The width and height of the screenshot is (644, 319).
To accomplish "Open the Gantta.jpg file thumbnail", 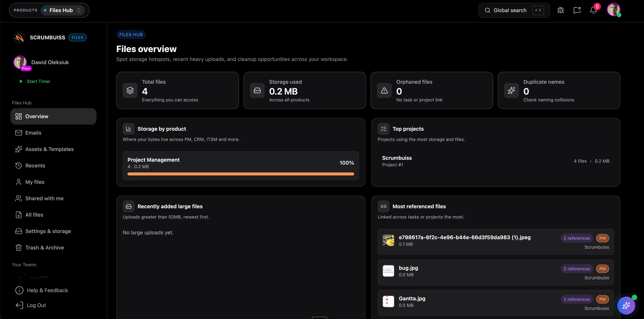I will [x=388, y=301].
